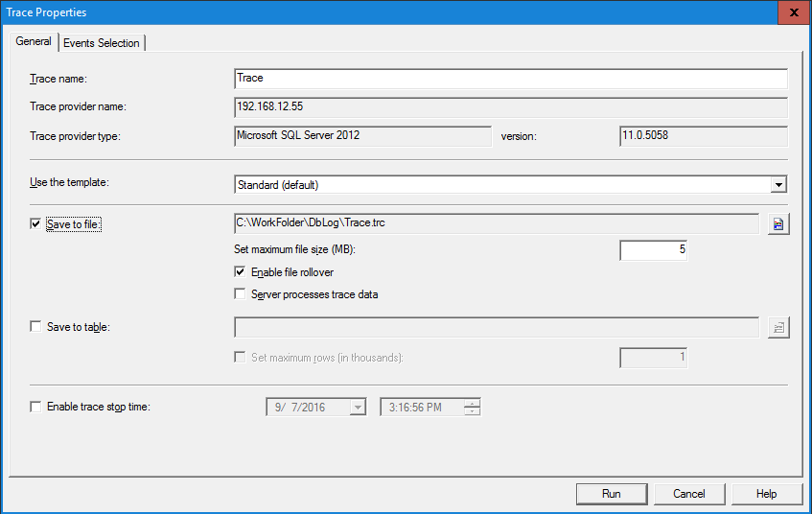Select the General tab

(x=34, y=41)
